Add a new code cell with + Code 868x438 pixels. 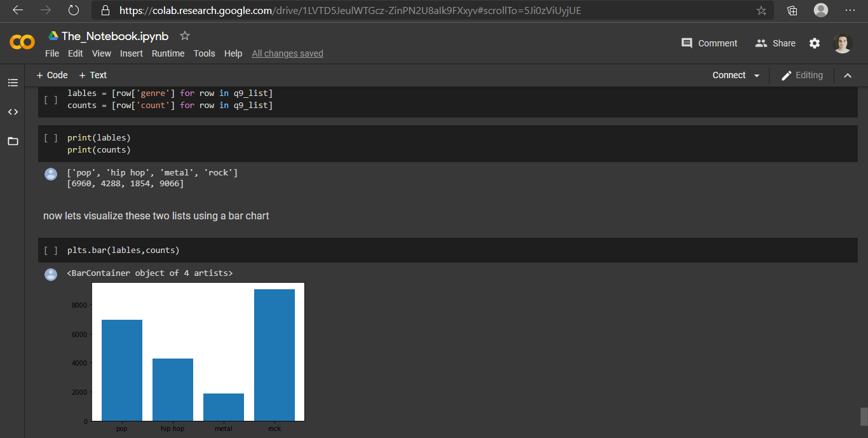coord(51,75)
